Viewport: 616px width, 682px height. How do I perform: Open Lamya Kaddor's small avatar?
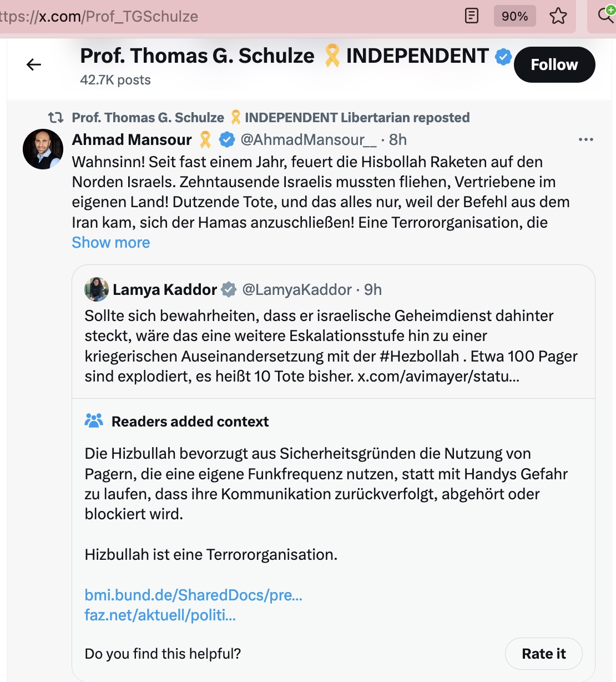tap(97, 289)
